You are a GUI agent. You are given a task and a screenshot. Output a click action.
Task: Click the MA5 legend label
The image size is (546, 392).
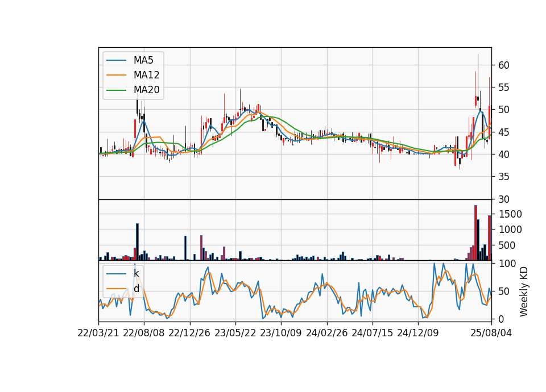point(143,60)
